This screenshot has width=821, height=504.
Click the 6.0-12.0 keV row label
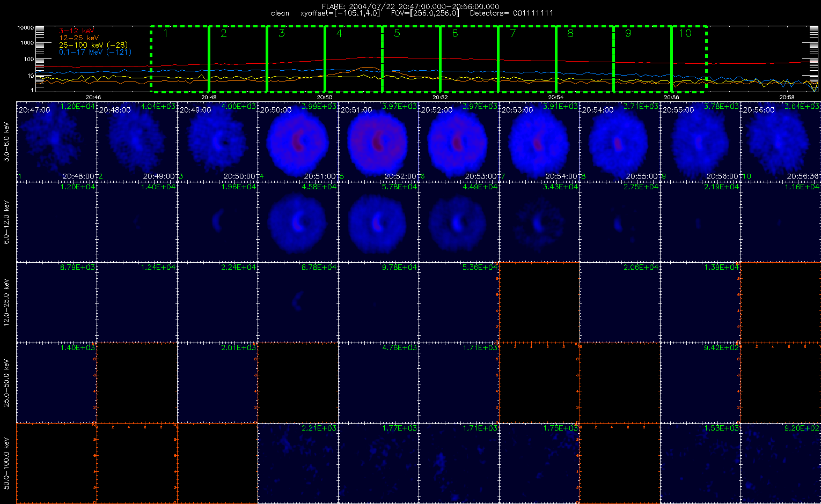6,223
